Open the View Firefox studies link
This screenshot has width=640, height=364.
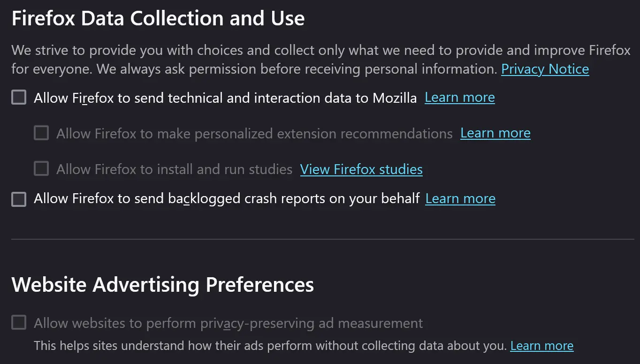click(x=361, y=169)
